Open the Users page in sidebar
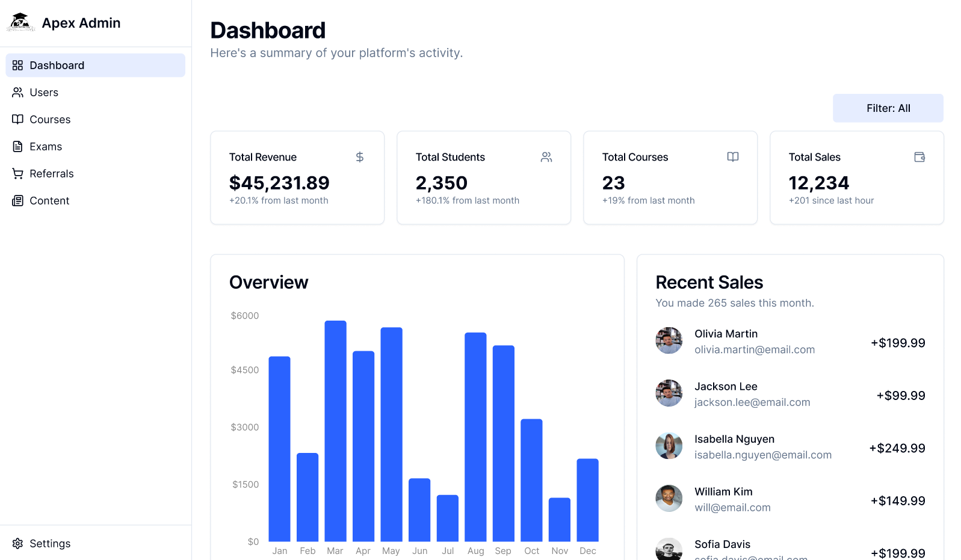This screenshot has height=560, width=961. tap(96, 93)
